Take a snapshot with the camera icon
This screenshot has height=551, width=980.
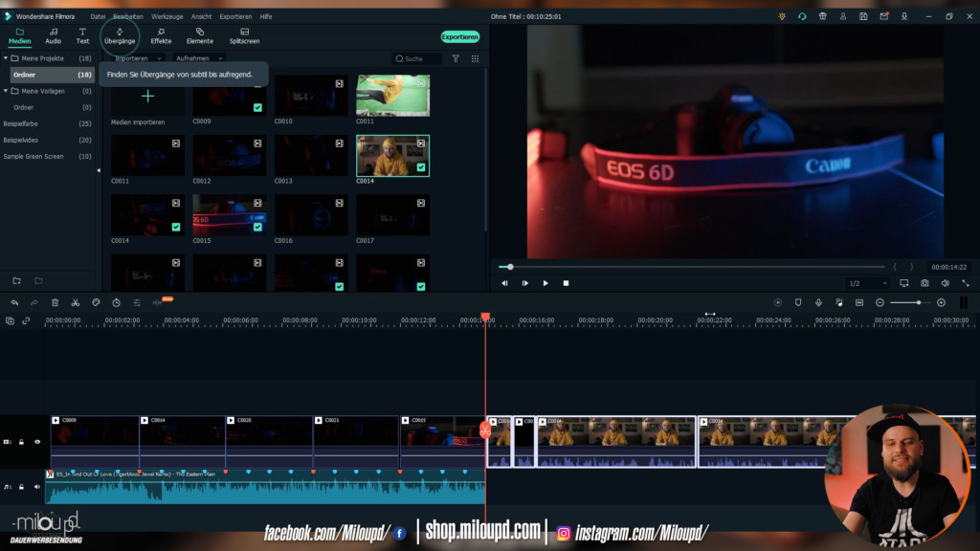[x=924, y=283]
